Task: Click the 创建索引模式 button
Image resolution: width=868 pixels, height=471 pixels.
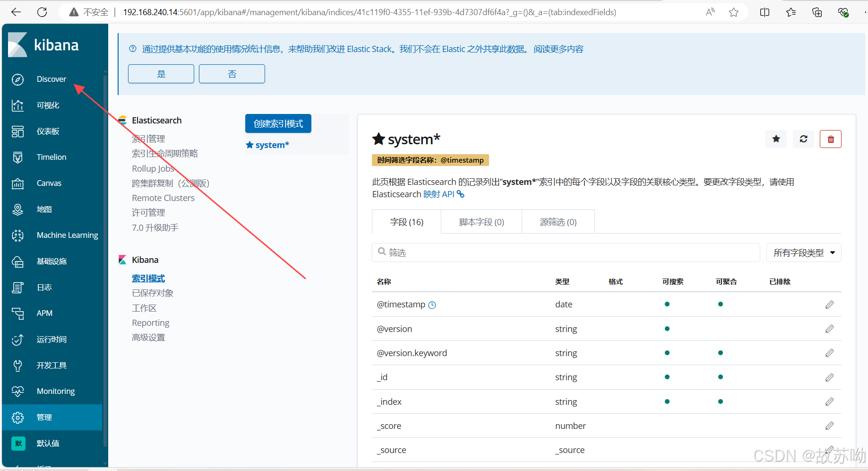Action: [x=278, y=123]
